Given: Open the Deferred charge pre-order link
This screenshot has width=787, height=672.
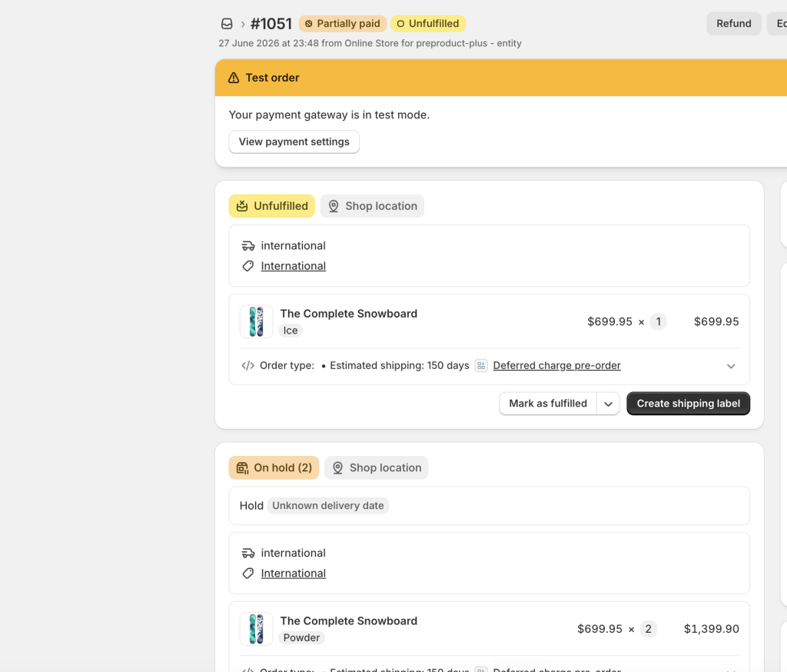Looking at the screenshot, I should click(556, 366).
